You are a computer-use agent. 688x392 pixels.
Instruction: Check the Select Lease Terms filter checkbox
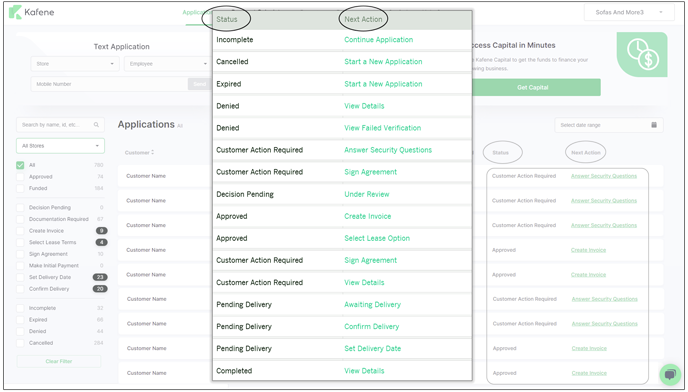coord(20,242)
